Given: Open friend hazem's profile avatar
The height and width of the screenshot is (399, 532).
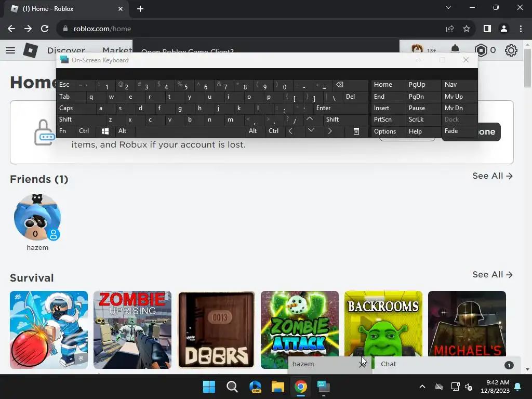Looking at the screenshot, I should pos(37,217).
